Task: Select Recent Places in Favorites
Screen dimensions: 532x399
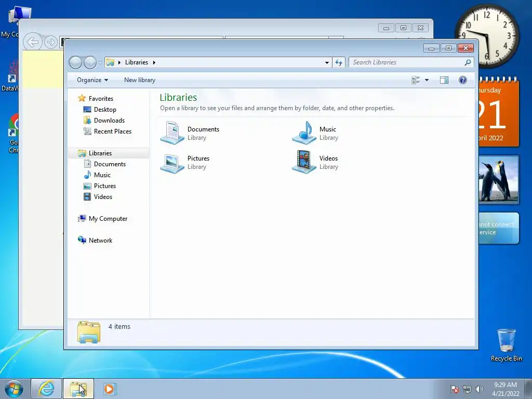Action: [112, 131]
